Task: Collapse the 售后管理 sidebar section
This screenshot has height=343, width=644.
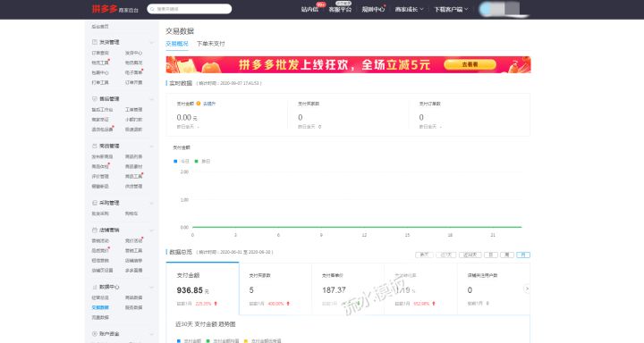Action: 151,99
